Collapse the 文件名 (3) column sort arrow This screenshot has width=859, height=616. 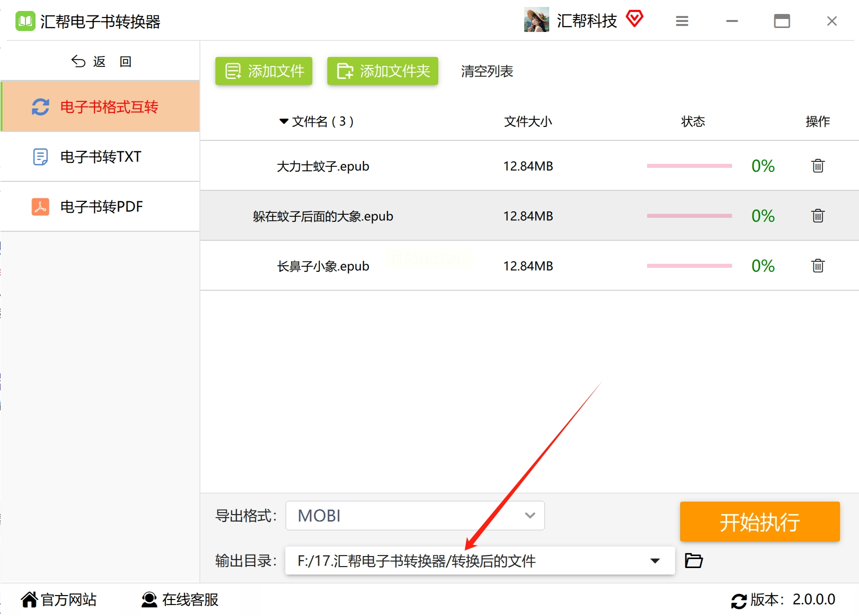(x=284, y=121)
